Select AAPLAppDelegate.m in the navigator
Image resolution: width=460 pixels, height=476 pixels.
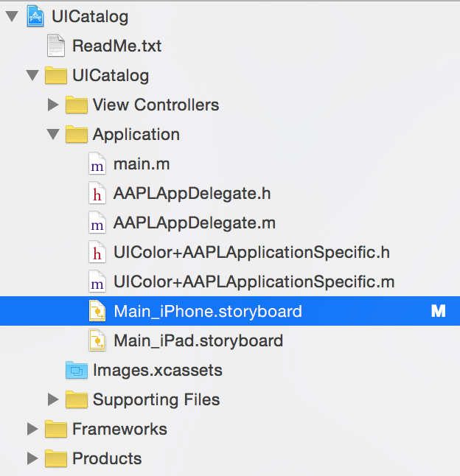(x=195, y=223)
